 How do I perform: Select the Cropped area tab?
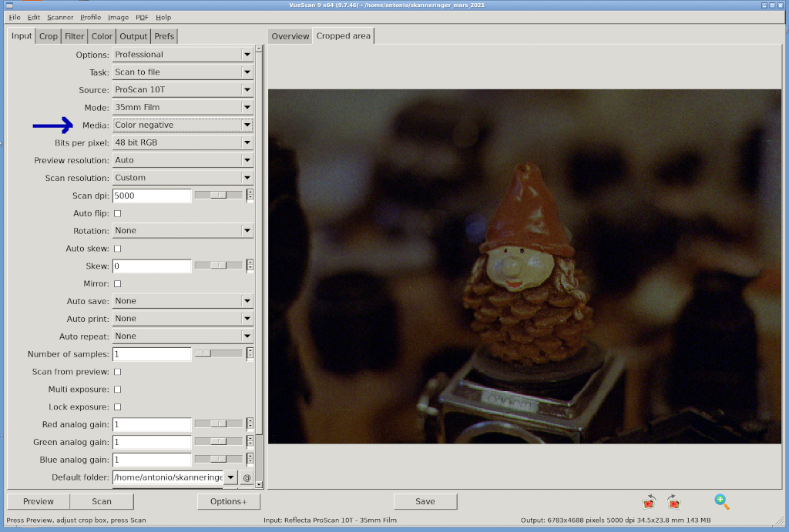tap(343, 35)
